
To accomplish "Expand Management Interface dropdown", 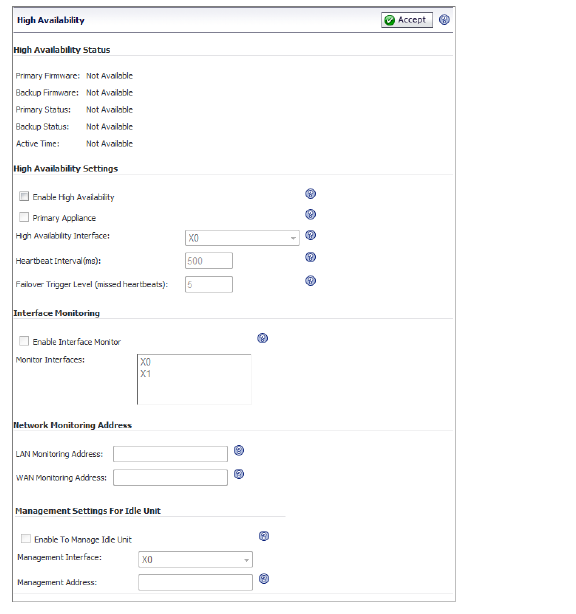I will (x=195, y=560).
